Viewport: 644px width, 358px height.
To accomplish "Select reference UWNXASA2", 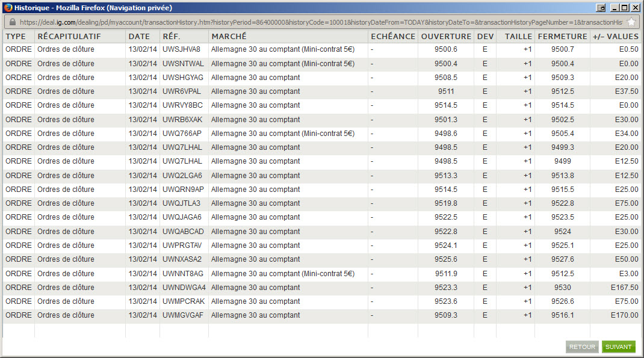I will pyautogui.click(x=182, y=259).
